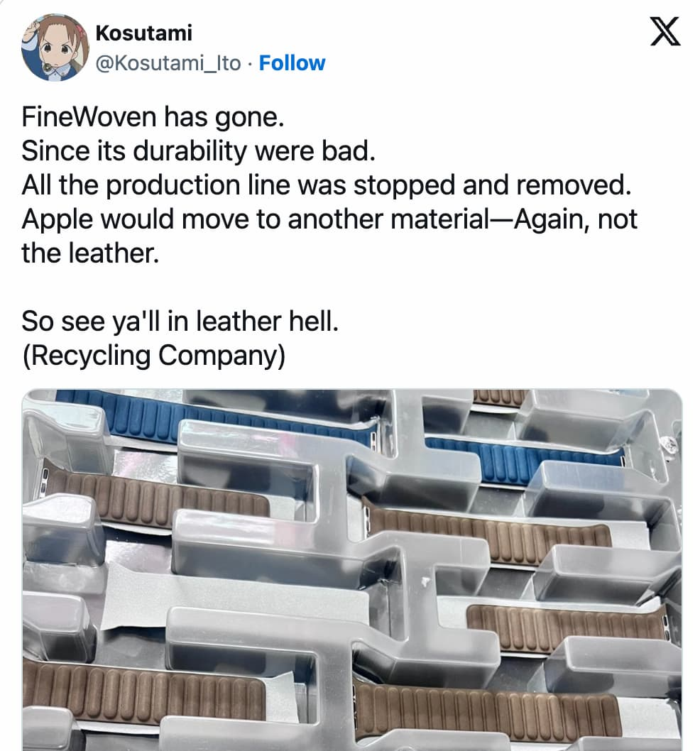Image resolution: width=700 pixels, height=751 pixels.
Task: Click 'So see ya'll in leather hell.' text
Action: 180,321
